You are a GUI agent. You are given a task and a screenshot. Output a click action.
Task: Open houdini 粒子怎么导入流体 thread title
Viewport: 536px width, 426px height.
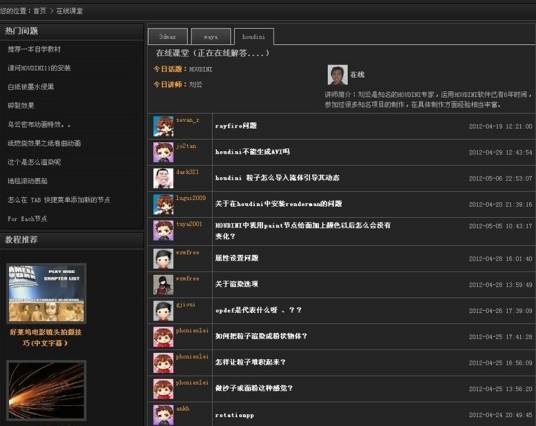point(277,178)
